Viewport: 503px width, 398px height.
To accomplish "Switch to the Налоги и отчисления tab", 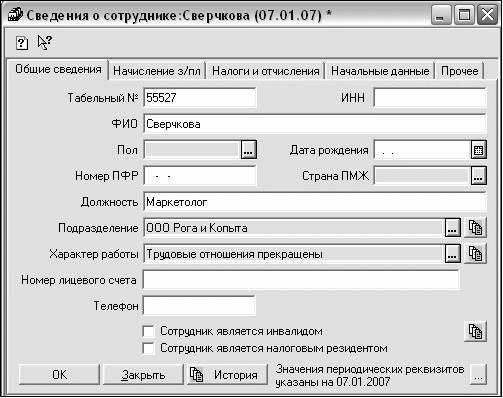I will [x=266, y=71].
